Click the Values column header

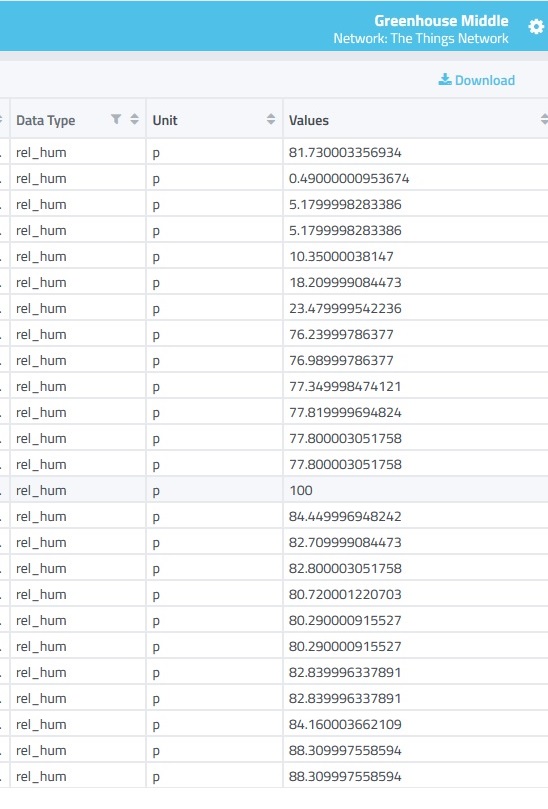(x=309, y=120)
